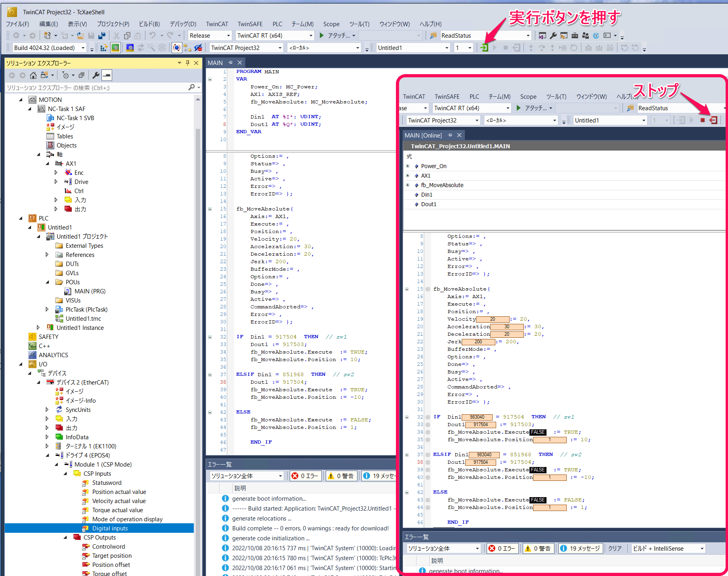Click the blue circular icon in the top-right toolbar

point(596,36)
